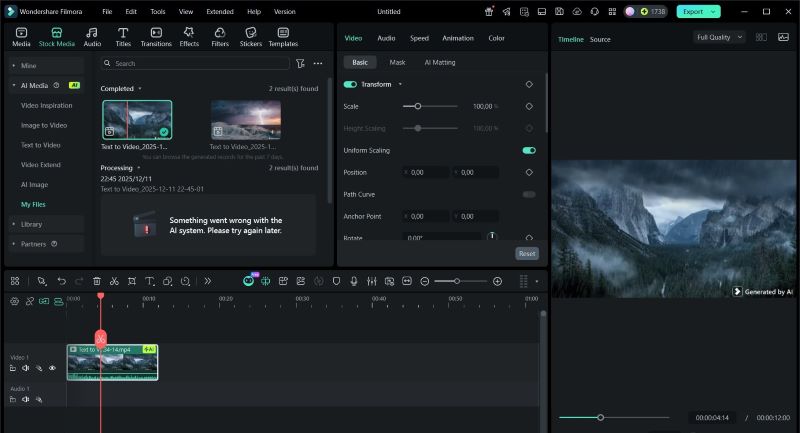Image resolution: width=800 pixels, height=433 pixels.
Task: Open the Filters panel icon
Action: click(x=220, y=33)
